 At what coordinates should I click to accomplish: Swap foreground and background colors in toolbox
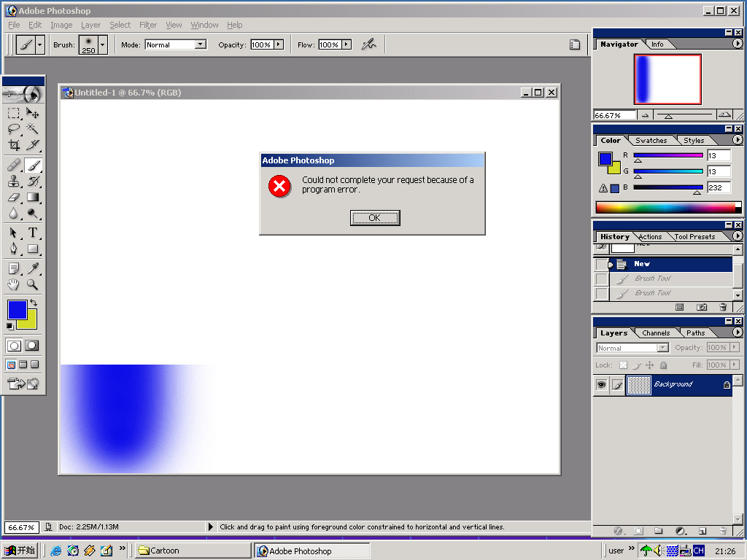point(34,303)
